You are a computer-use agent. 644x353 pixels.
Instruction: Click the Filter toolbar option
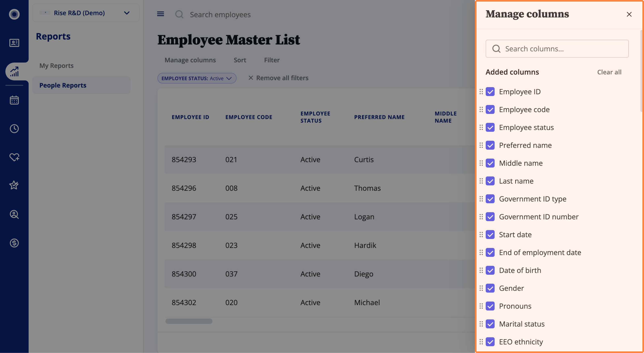pos(272,60)
